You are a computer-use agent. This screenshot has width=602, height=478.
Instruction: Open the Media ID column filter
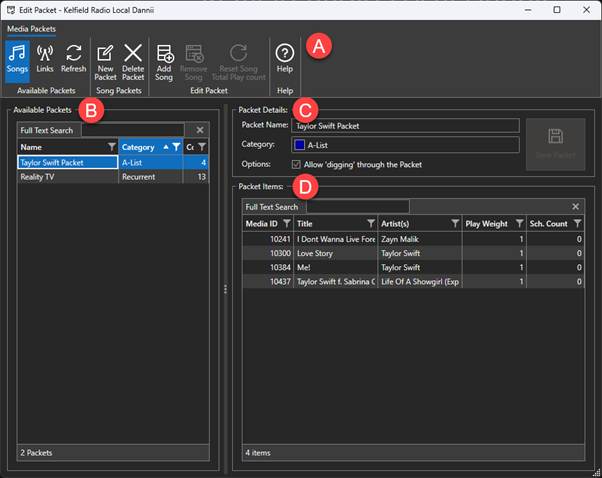click(286, 223)
